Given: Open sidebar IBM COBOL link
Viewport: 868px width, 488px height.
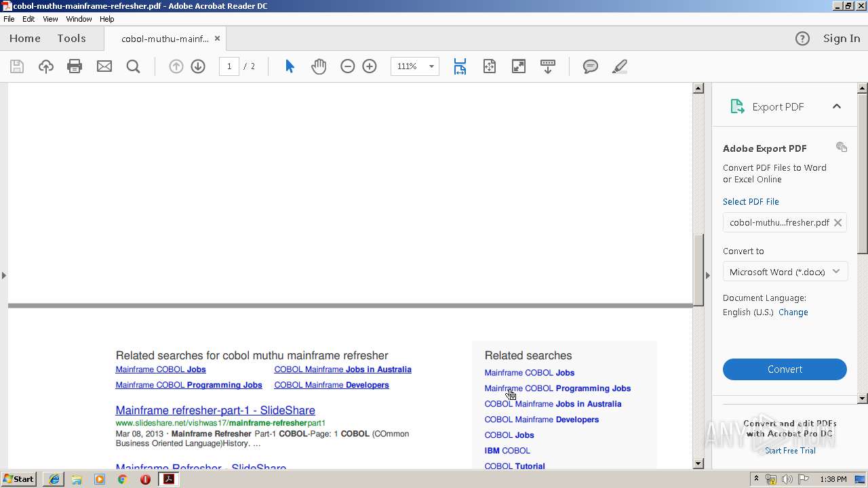Looking at the screenshot, I should [x=507, y=451].
